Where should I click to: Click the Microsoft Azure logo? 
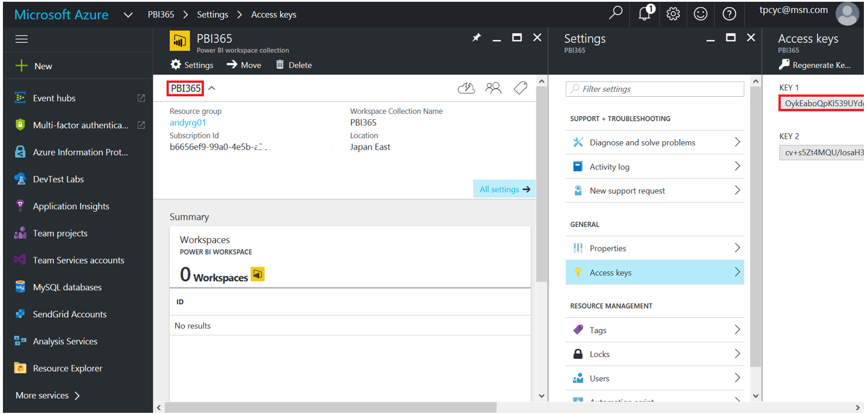(x=61, y=15)
